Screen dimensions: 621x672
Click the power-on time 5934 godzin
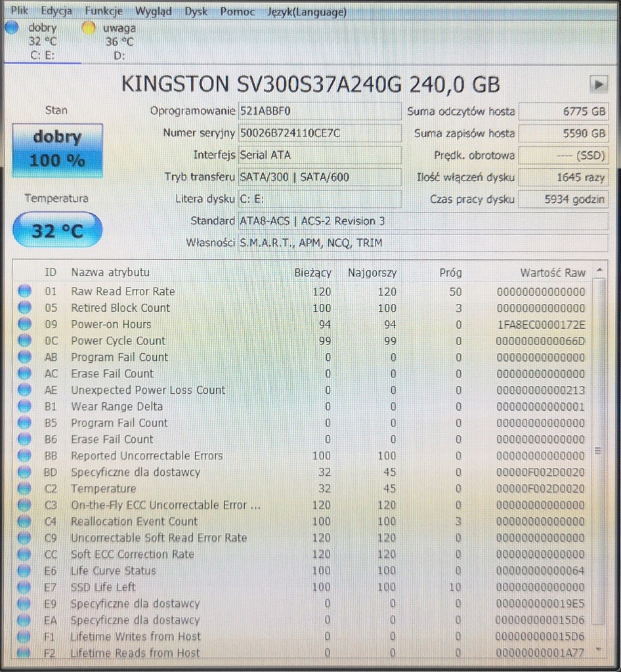click(x=563, y=199)
